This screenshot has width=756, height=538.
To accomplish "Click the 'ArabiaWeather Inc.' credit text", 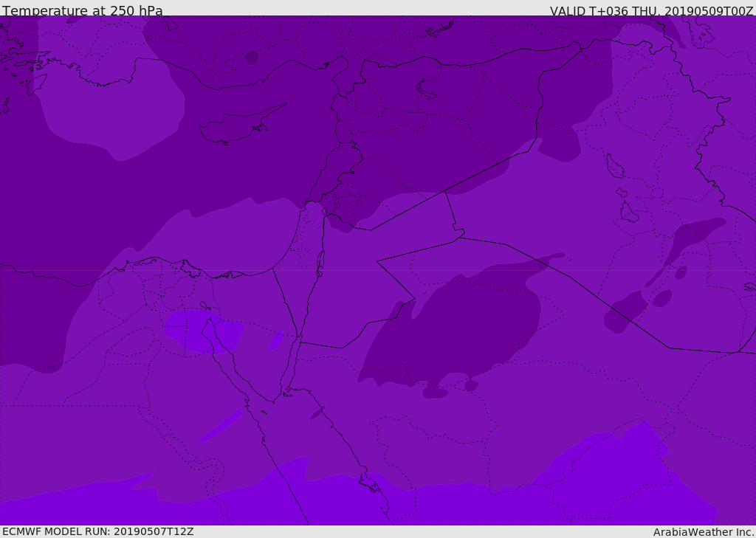I will click(x=704, y=532).
